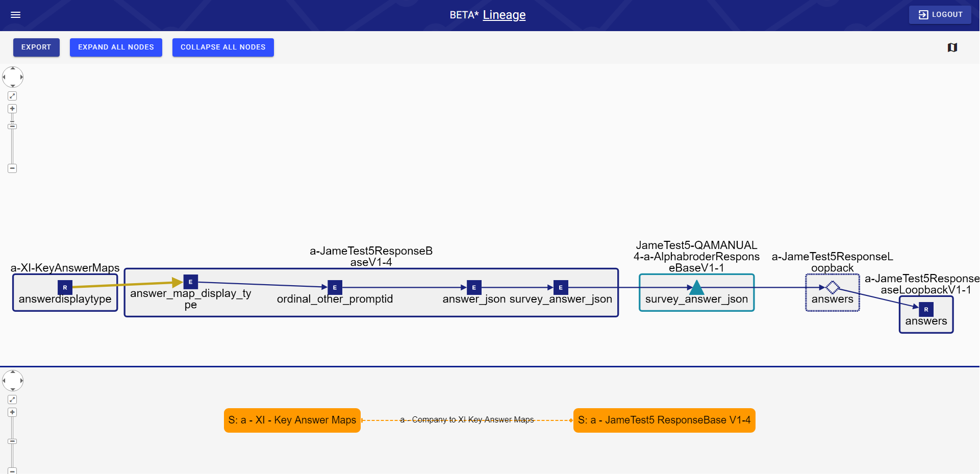The height and width of the screenshot is (474, 980).
Task: Select the E node for survey_answer_json
Action: (x=561, y=288)
